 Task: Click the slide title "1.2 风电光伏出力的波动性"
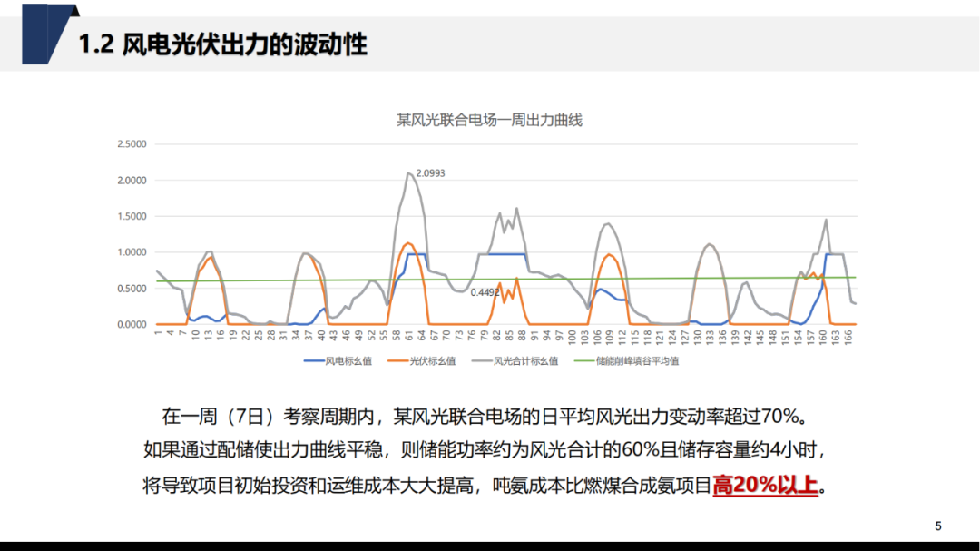tap(222, 44)
